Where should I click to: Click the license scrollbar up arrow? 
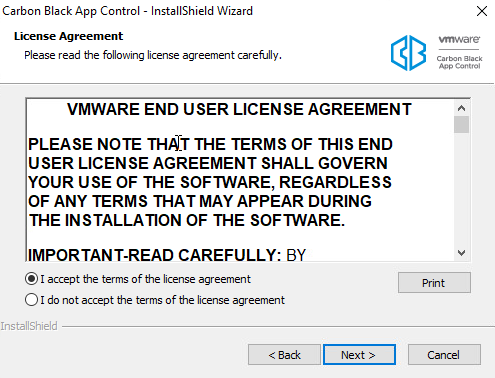[x=461, y=108]
